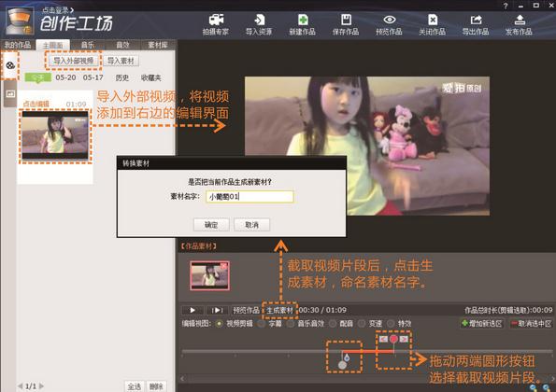This screenshot has height=392, width=556.
Task: Open the 收藏夹 favorites filter
Action: [x=150, y=77]
